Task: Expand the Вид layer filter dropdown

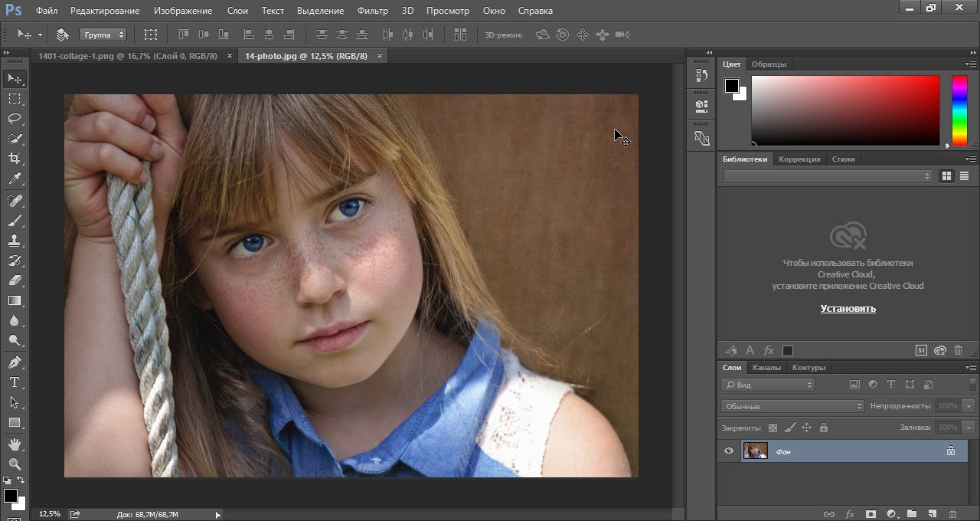Action: pos(768,385)
